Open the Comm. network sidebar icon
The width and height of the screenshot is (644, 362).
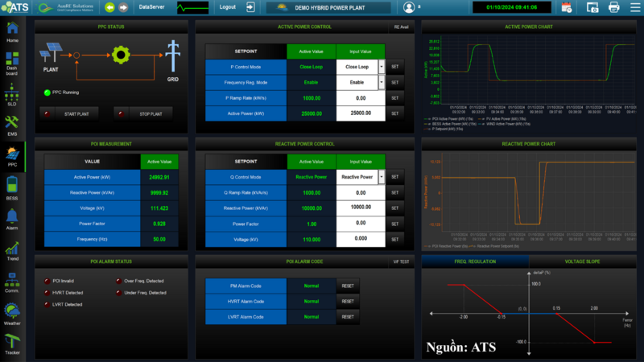tap(12, 280)
